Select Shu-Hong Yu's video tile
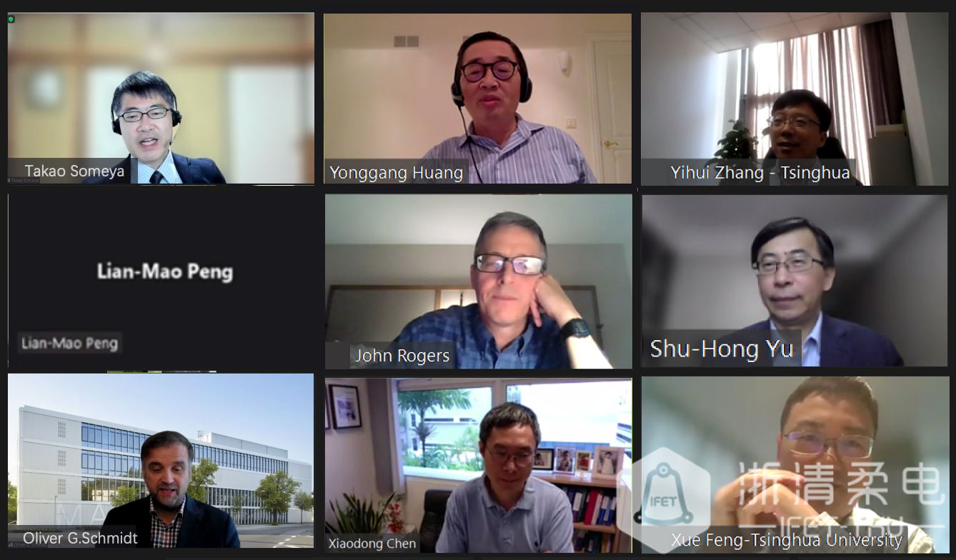 click(795, 281)
